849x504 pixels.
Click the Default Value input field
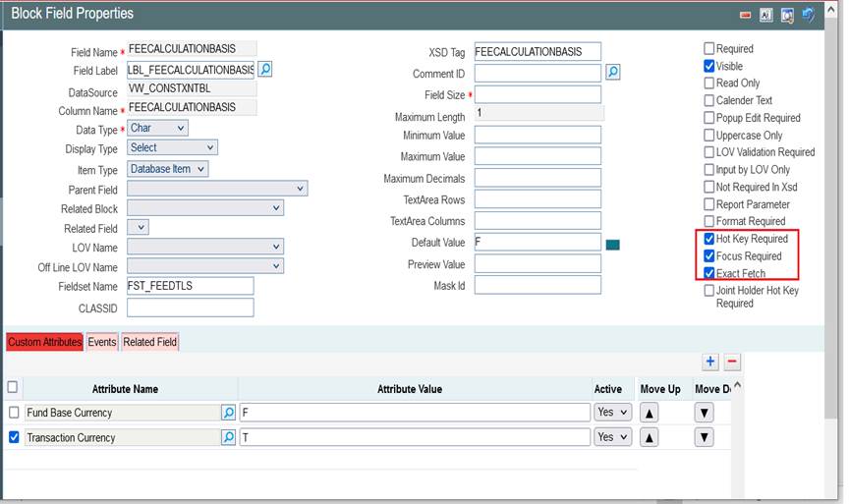point(538,242)
